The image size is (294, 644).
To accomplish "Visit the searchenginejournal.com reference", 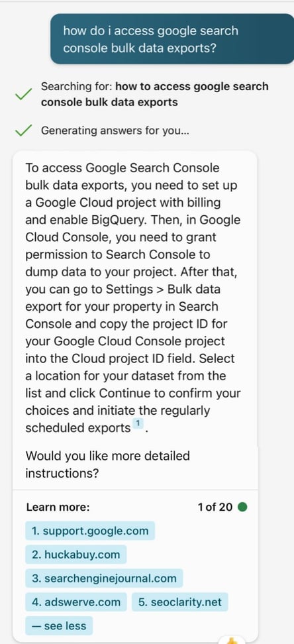I will 104,578.
